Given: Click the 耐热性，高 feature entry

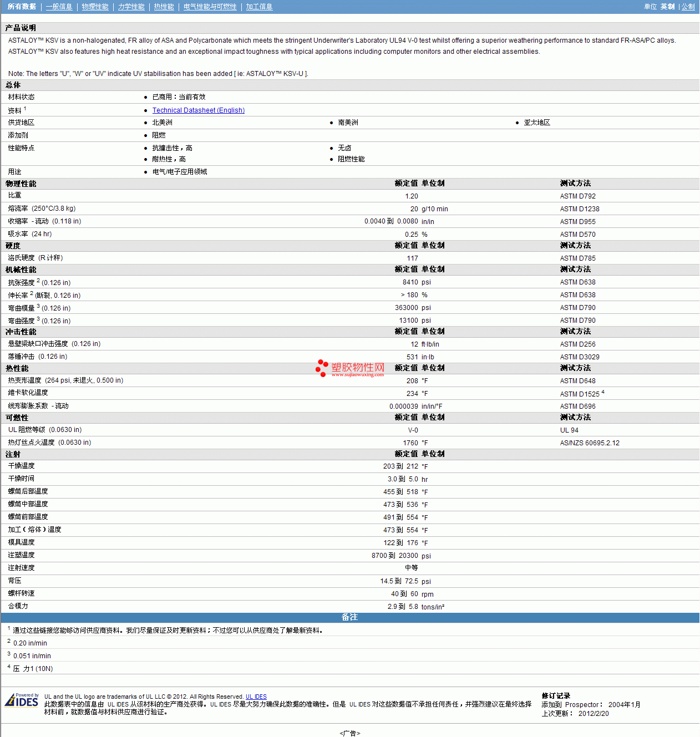Looking at the screenshot, I should coord(169,159).
